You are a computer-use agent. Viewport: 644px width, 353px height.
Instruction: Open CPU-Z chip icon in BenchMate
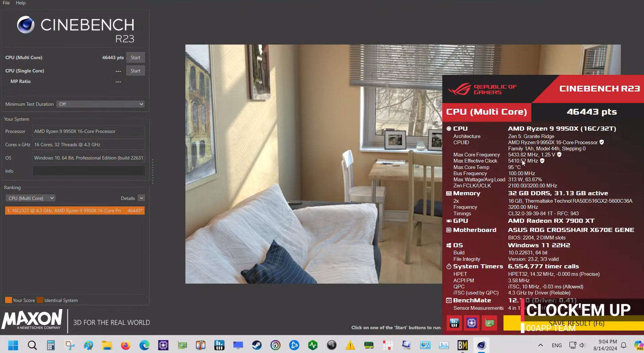(472, 323)
